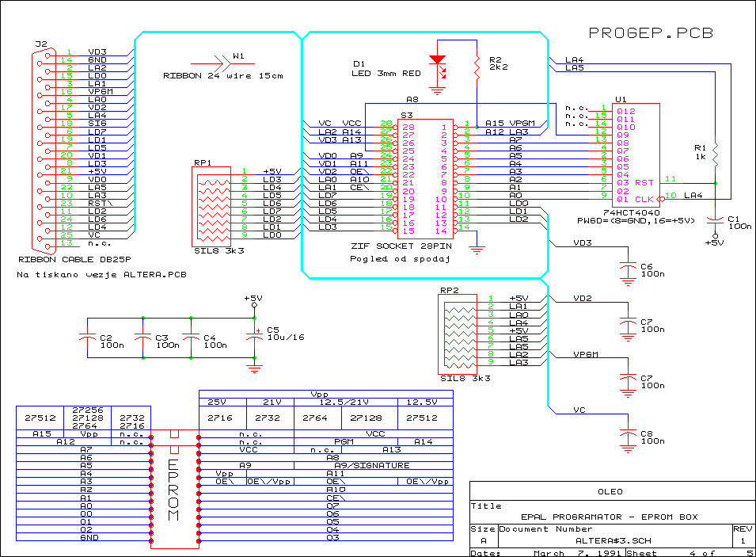The height and width of the screenshot is (557, 756).
Task: Select the J2 DB25P connector symbol
Action: pyautogui.click(x=41, y=147)
